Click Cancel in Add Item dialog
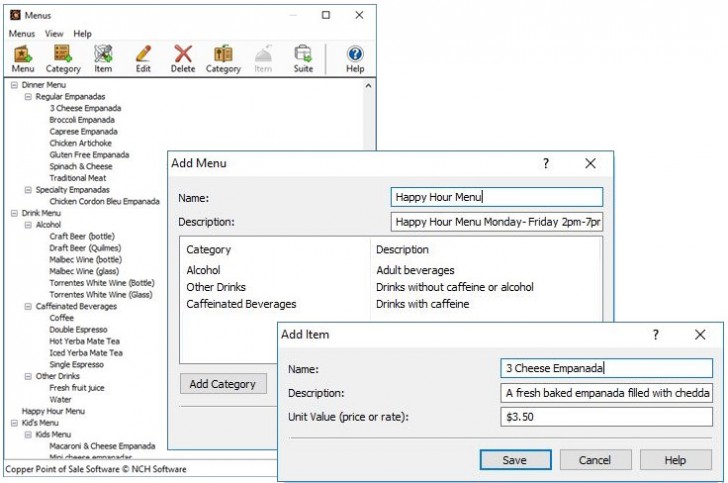Viewport: 728px width, 483px height. [595, 460]
